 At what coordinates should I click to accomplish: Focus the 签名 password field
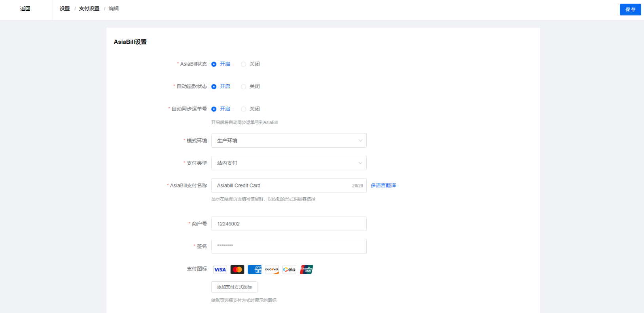coord(289,246)
